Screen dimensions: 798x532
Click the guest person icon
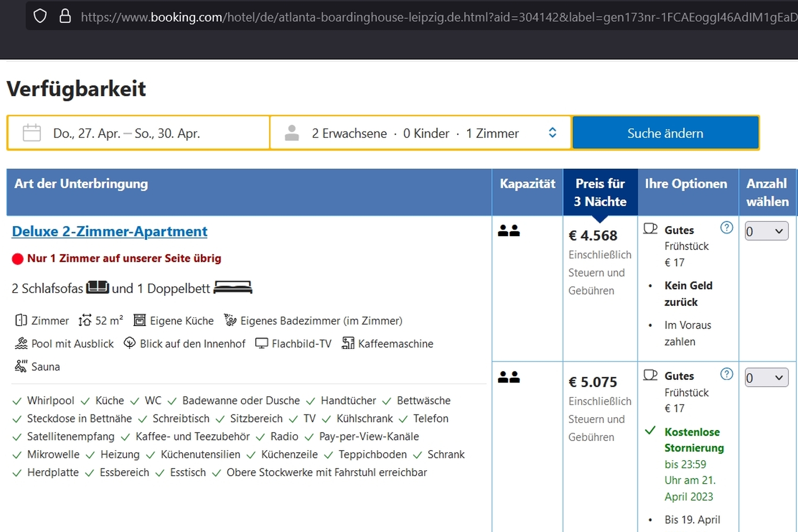coord(292,133)
